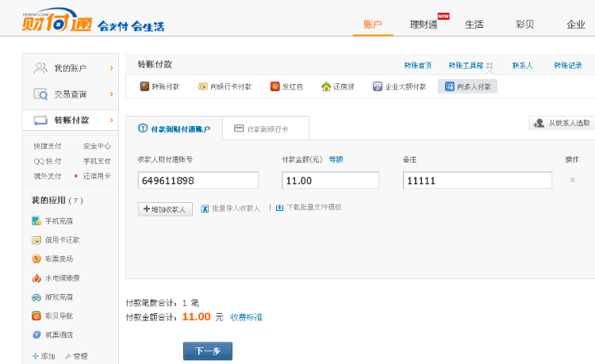Expand the 交易查询 arrow
Viewport: 595px width, 364px height.
112,94
